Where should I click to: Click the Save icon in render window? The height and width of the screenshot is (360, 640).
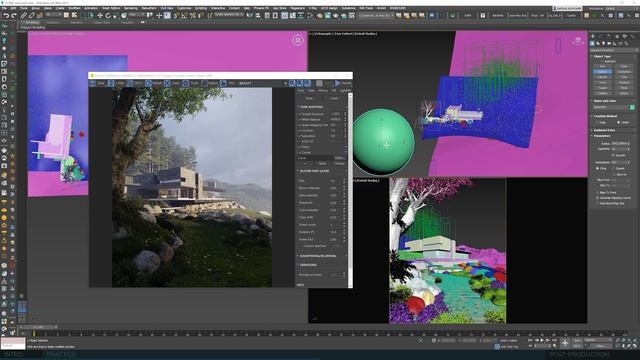click(92, 83)
